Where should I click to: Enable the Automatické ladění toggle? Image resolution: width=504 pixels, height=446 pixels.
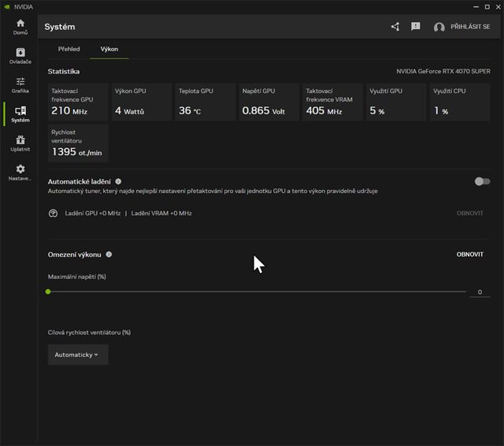[x=482, y=181]
